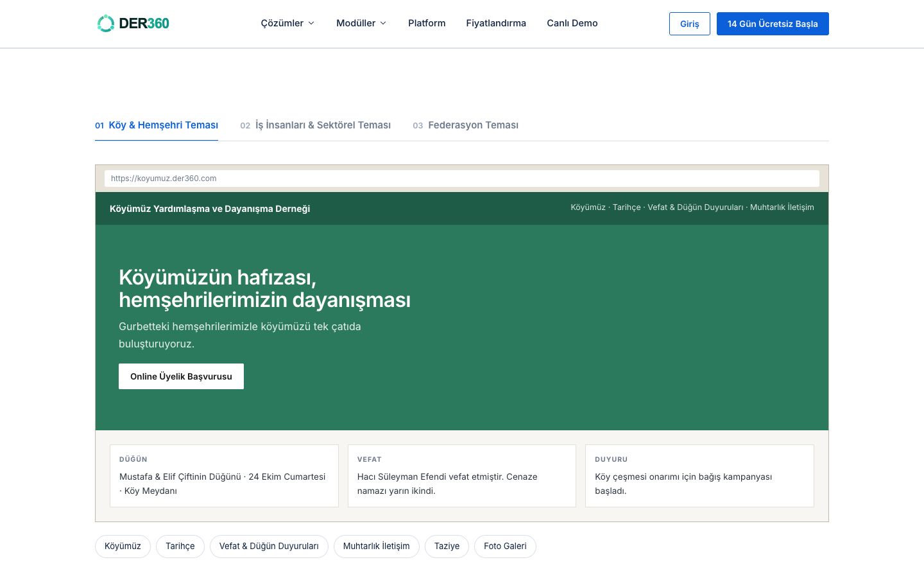Select the Tarihçe pill
Screen dimensions: 924x578
tap(180, 547)
